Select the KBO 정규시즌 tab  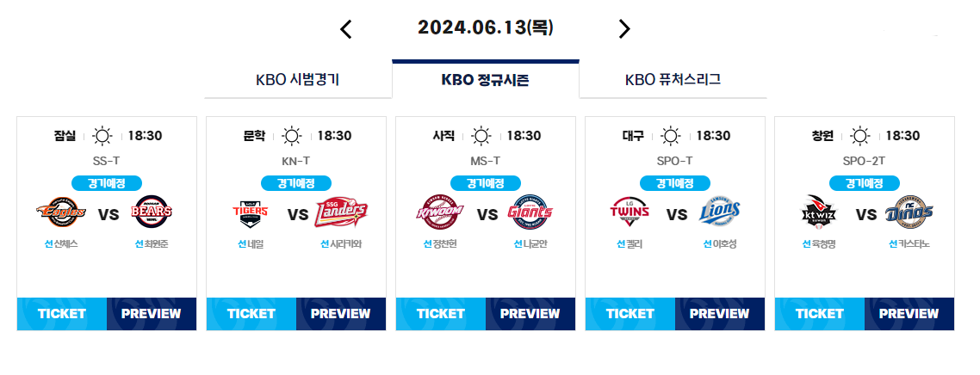click(x=486, y=80)
